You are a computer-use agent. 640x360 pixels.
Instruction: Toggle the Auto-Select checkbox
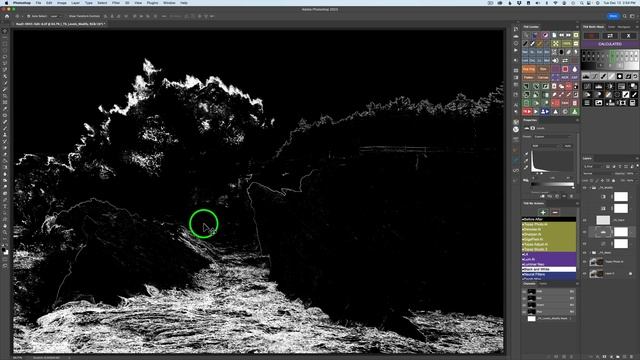click(29, 16)
